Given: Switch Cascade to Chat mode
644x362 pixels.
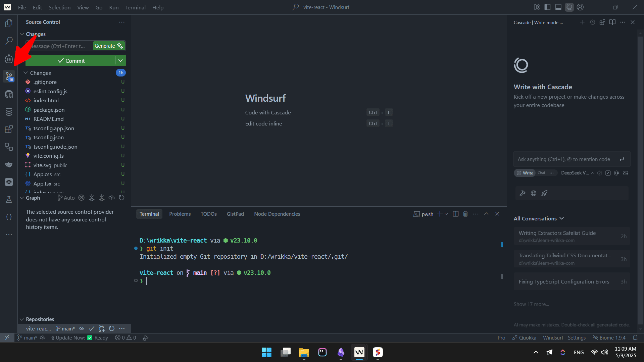Looking at the screenshot, I should pyautogui.click(x=541, y=173).
